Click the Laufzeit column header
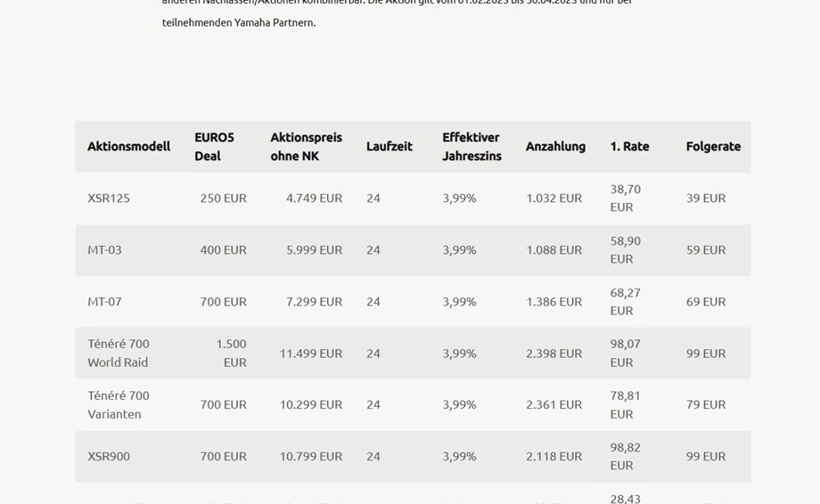The width and height of the screenshot is (820, 504). tap(389, 146)
